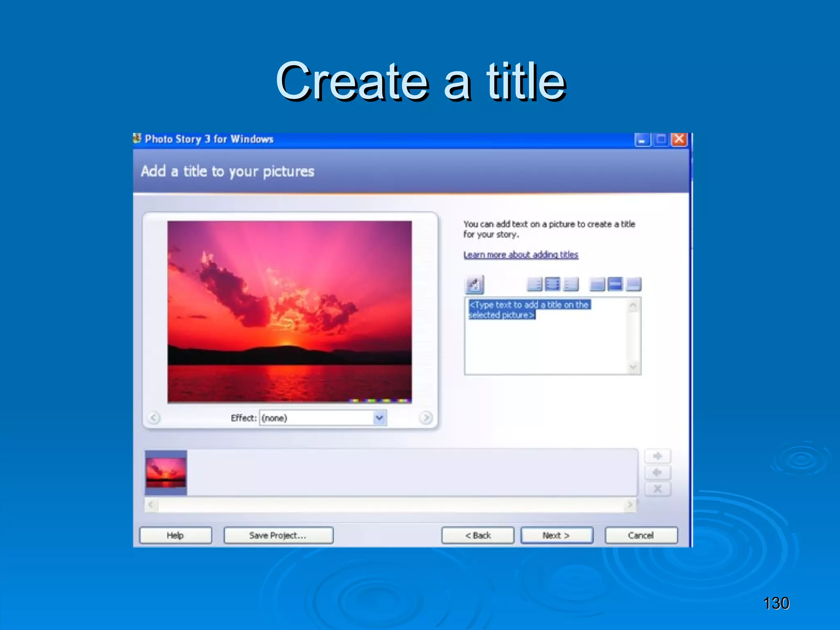This screenshot has width=840, height=630.
Task: Position title text at bottom of picture
Action: [634, 284]
